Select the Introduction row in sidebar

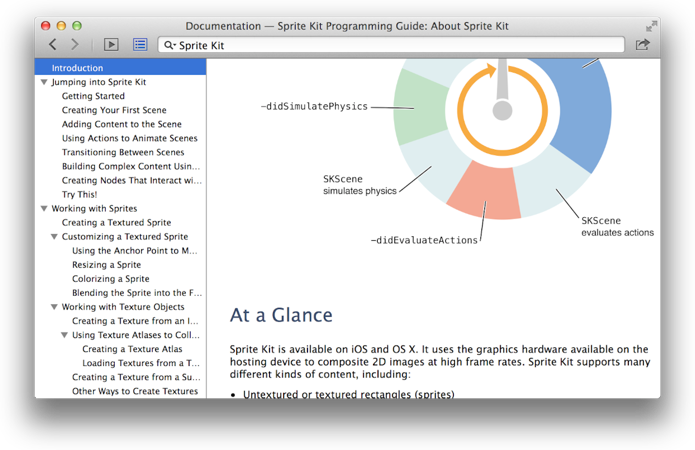[x=121, y=68]
